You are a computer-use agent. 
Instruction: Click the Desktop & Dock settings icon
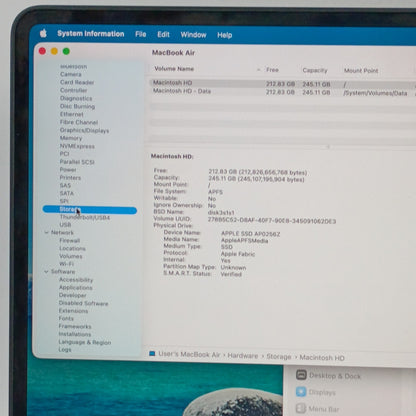[301, 375]
